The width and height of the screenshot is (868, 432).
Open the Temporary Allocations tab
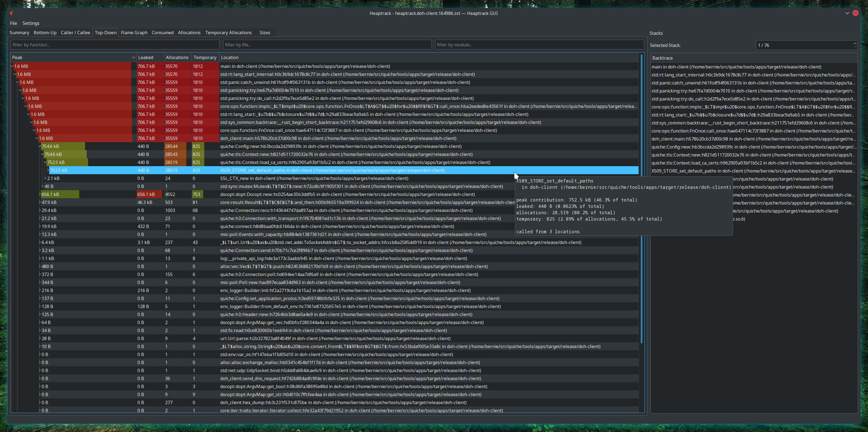(228, 33)
